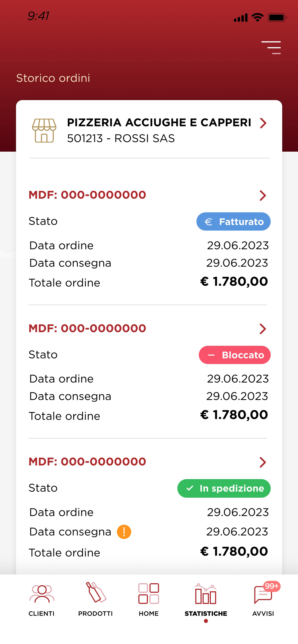Image resolution: width=298 pixels, height=644 pixels.
Task: Select the CLIENTI tab label
Action: coord(42,614)
